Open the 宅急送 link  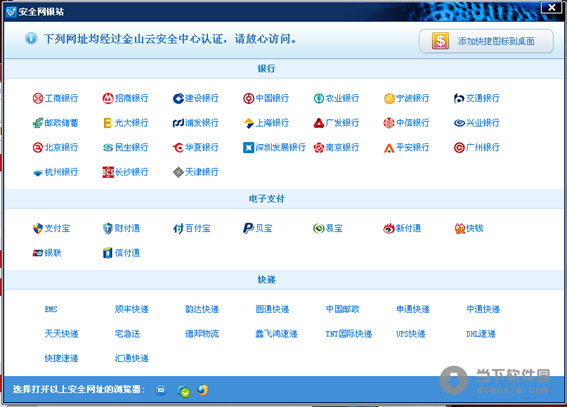point(127,334)
